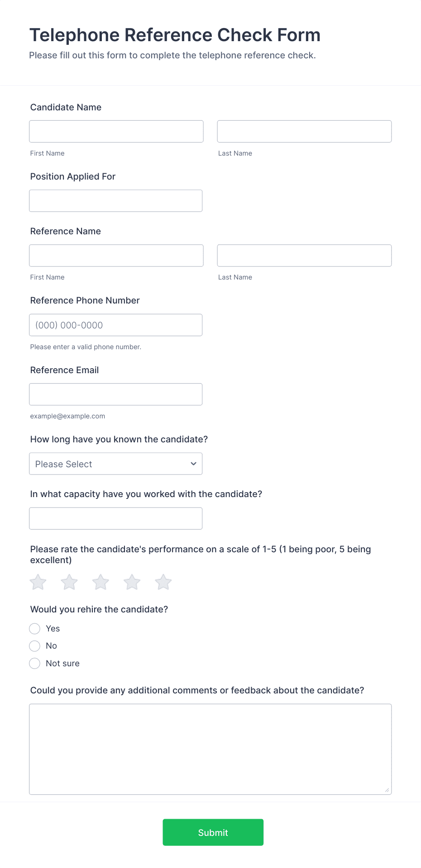Click the candidate Last Name field
The width and height of the screenshot is (421, 868).
304,131
